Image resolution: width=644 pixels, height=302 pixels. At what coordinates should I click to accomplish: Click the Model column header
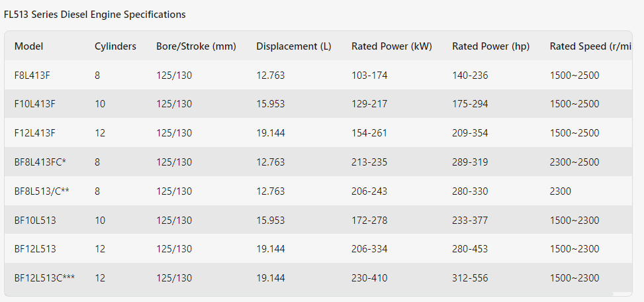coord(28,46)
